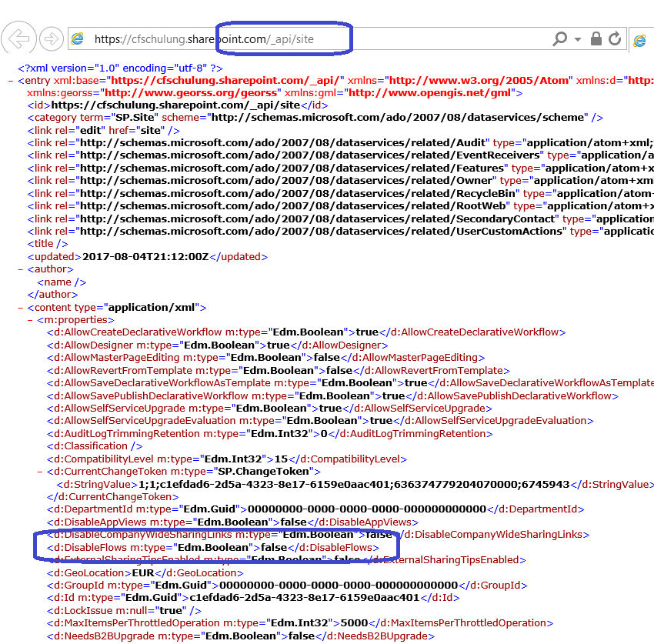Select the AllowCreateDeclarativeWorkflow true value

pyautogui.click(x=367, y=332)
